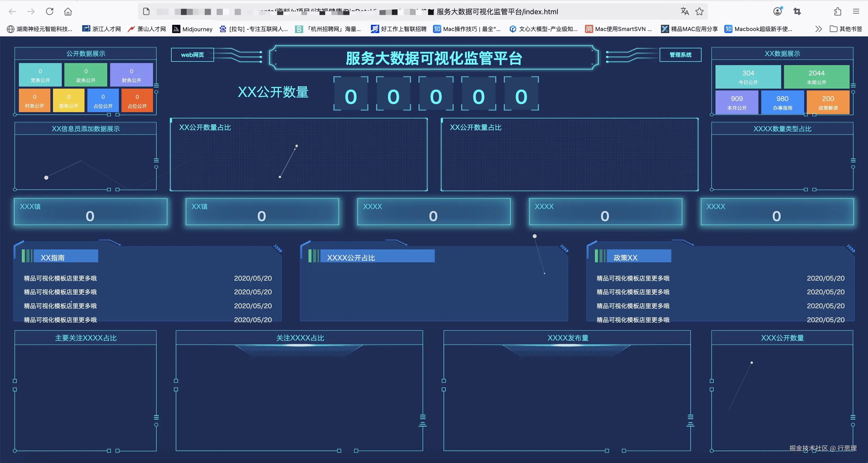The width and height of the screenshot is (868, 463).
Task: Click the screenshot crop icon
Action: tap(797, 11)
